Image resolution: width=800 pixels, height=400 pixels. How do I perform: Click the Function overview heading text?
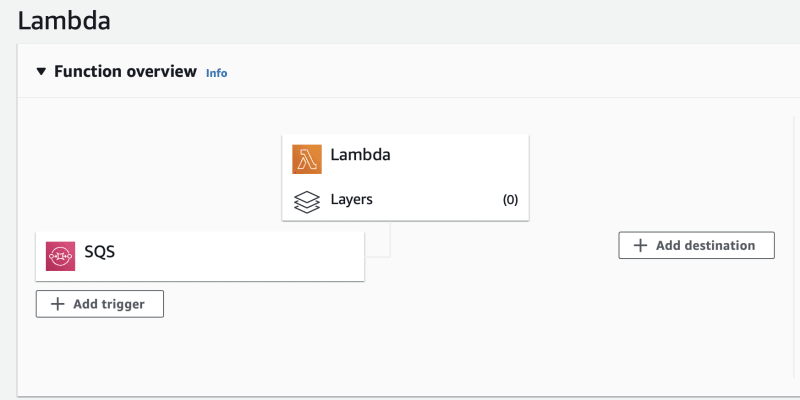[x=125, y=71]
